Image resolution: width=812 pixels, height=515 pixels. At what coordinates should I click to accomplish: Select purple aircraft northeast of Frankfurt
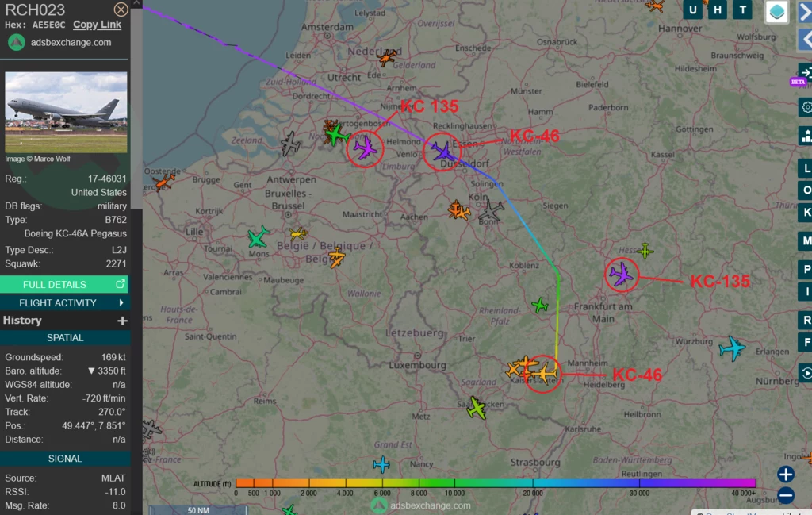tap(621, 274)
